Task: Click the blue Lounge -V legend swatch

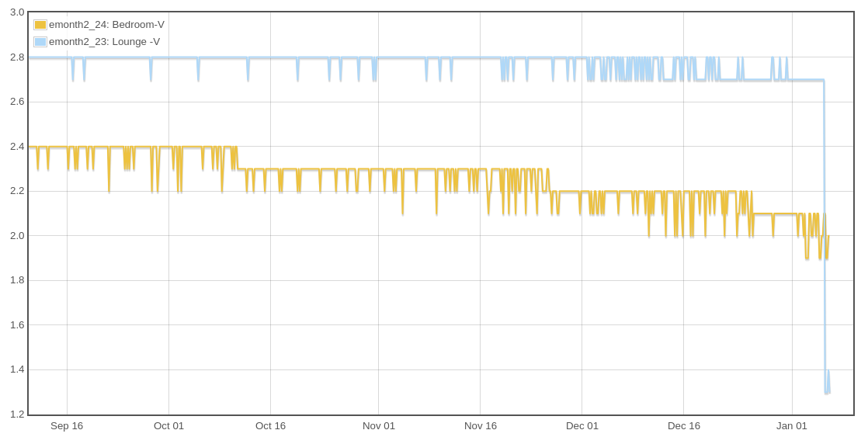Action: pyautogui.click(x=40, y=42)
